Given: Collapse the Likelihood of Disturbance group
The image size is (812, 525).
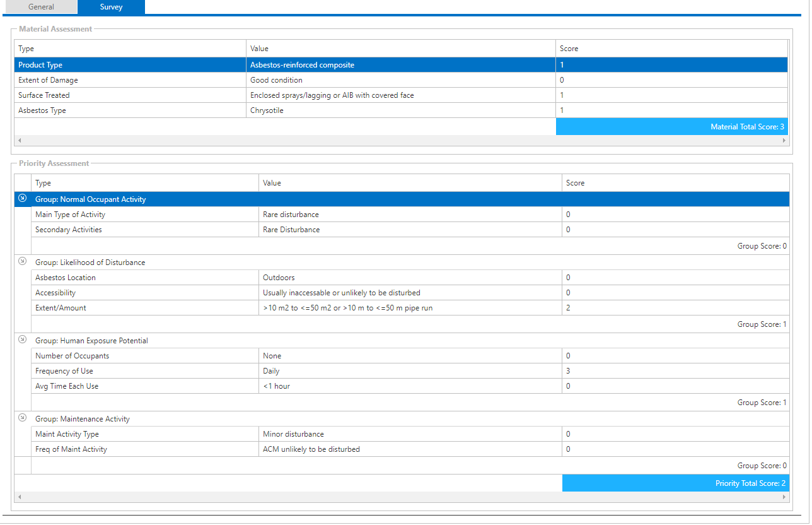Looking at the screenshot, I should click(x=23, y=261).
